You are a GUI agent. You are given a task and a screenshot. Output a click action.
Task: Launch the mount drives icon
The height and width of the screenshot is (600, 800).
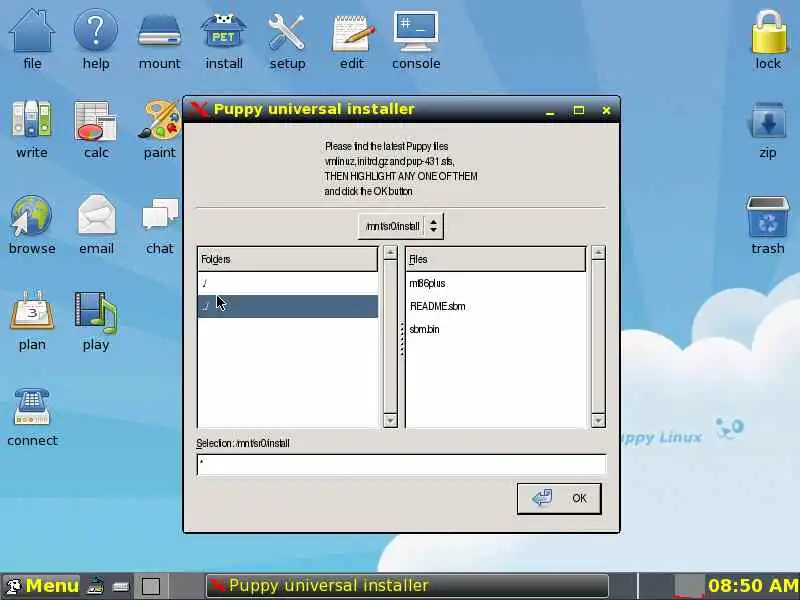point(160,40)
